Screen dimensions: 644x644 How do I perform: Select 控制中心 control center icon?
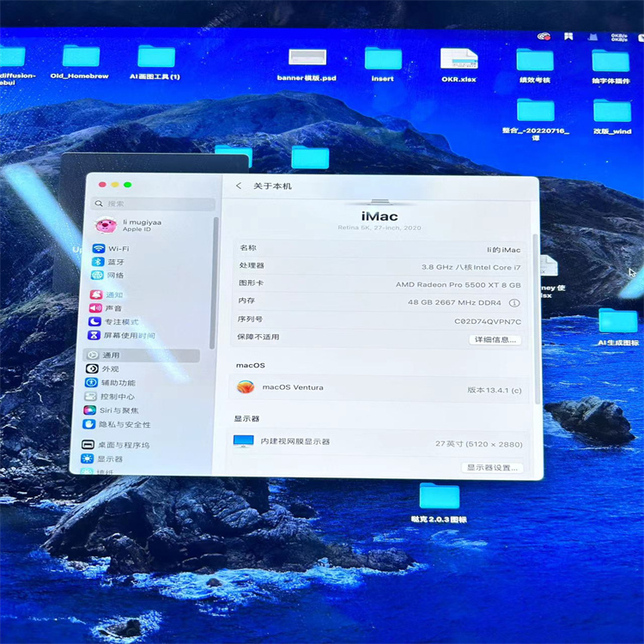tap(90, 397)
